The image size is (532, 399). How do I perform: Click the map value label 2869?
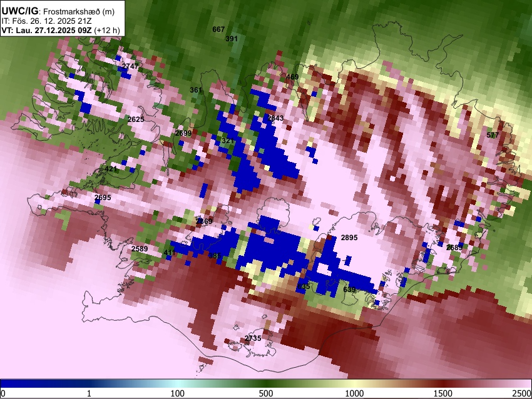204,221
